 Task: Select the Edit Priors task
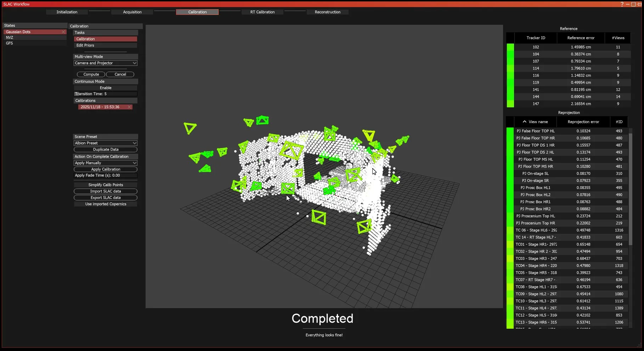[x=105, y=45]
